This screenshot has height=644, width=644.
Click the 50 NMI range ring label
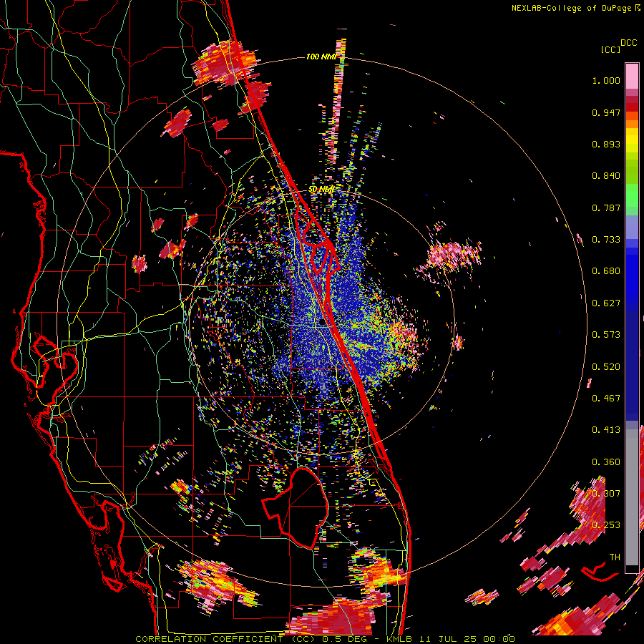(321, 190)
